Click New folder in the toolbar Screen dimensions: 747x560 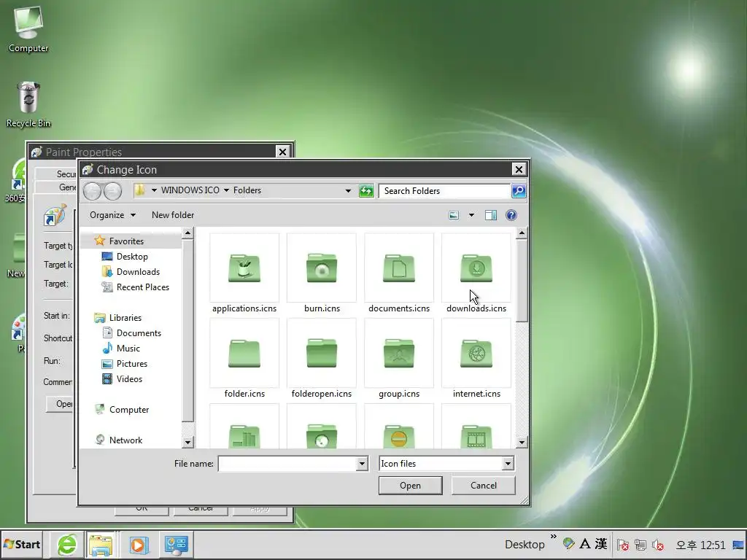172,215
